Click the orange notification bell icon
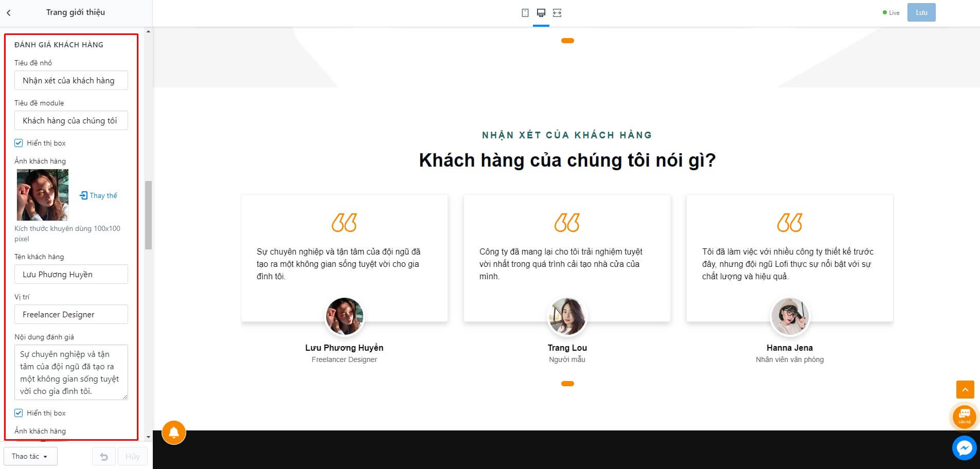Screen dimensions: 980x469 point(174,432)
